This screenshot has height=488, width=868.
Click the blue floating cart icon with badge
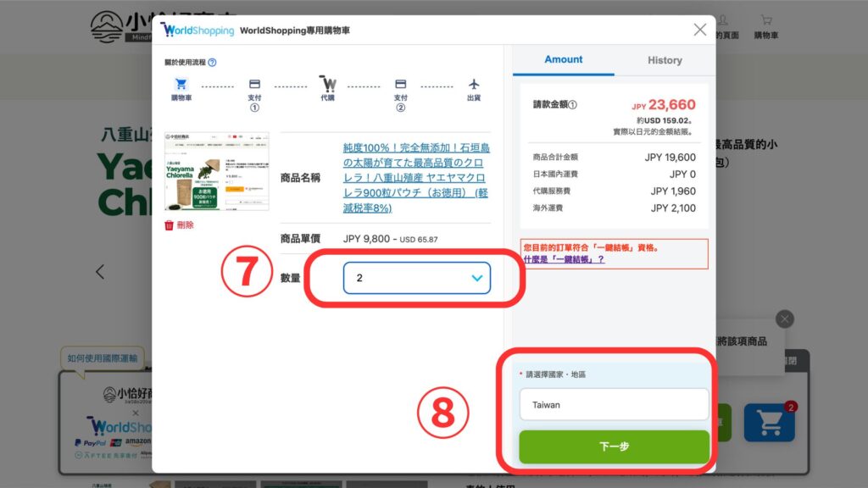769,423
